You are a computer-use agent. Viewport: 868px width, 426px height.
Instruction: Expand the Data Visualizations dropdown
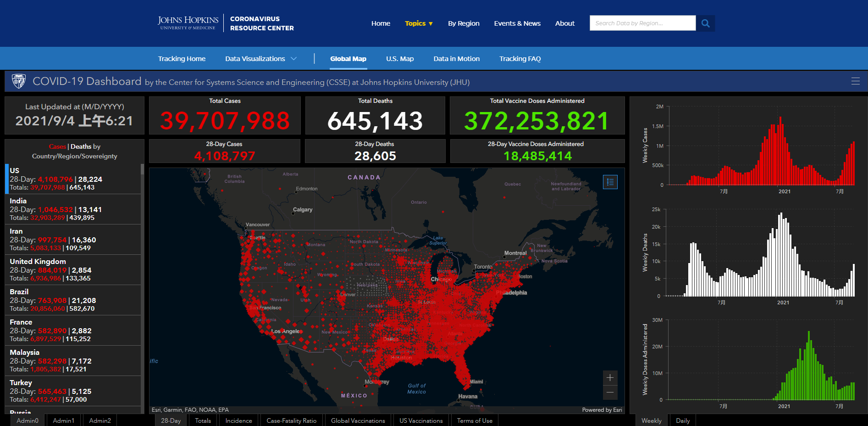pos(261,59)
